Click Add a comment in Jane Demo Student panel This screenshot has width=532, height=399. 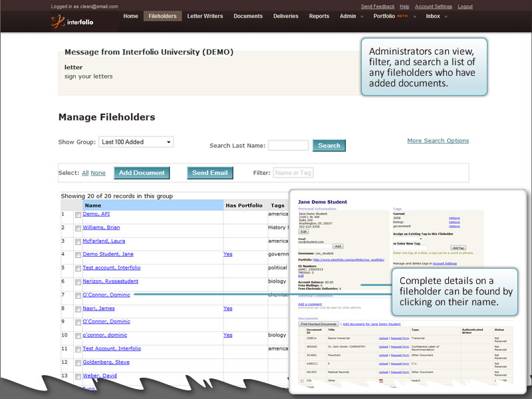pos(310,305)
